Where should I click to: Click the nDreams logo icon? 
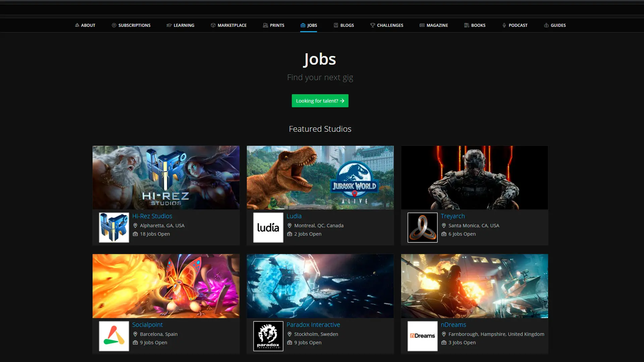[x=423, y=336]
